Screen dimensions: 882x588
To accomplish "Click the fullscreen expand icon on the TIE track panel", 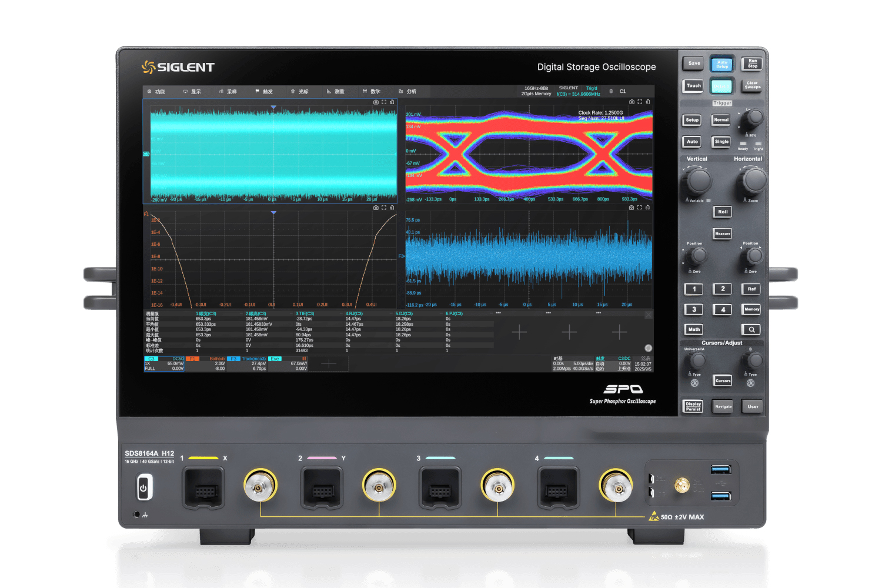I will (x=640, y=208).
